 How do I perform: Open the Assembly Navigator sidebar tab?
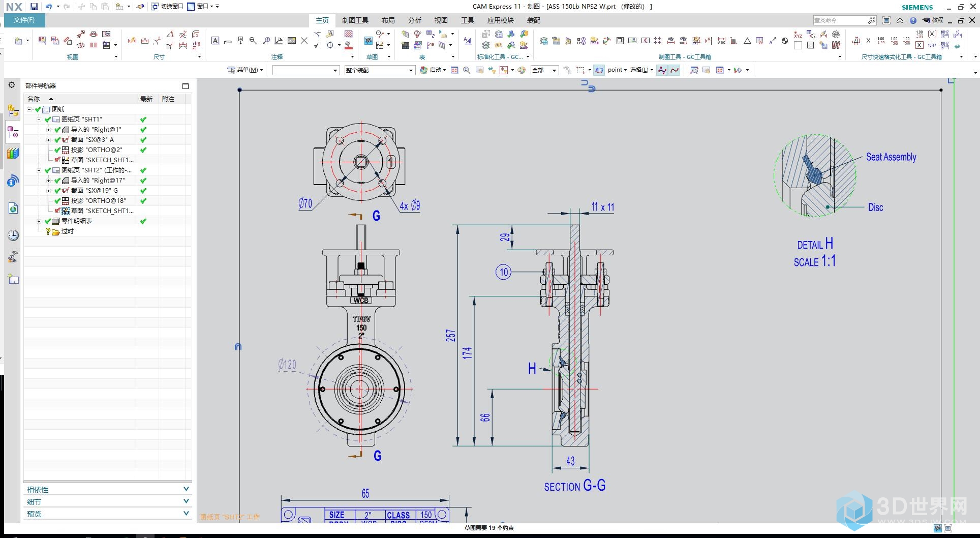(x=13, y=110)
